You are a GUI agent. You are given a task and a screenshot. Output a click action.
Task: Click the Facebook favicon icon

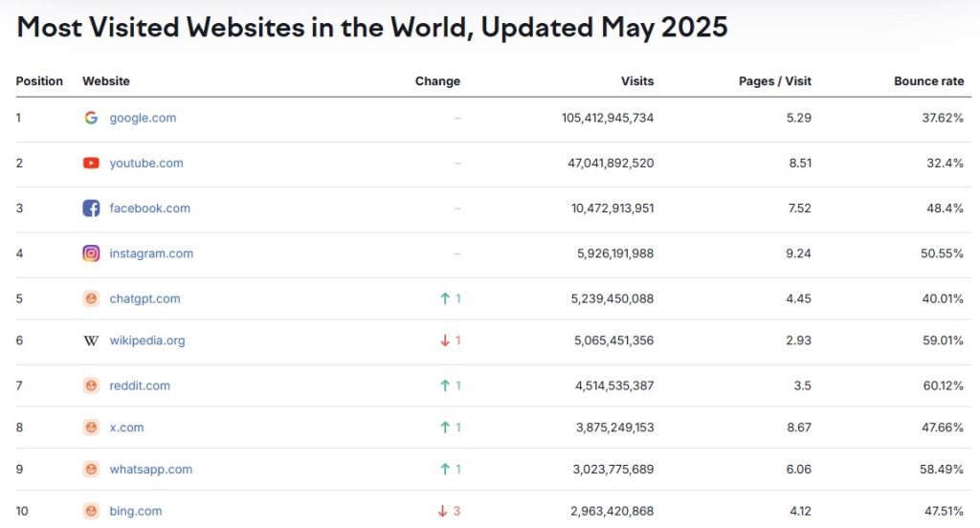click(x=91, y=209)
